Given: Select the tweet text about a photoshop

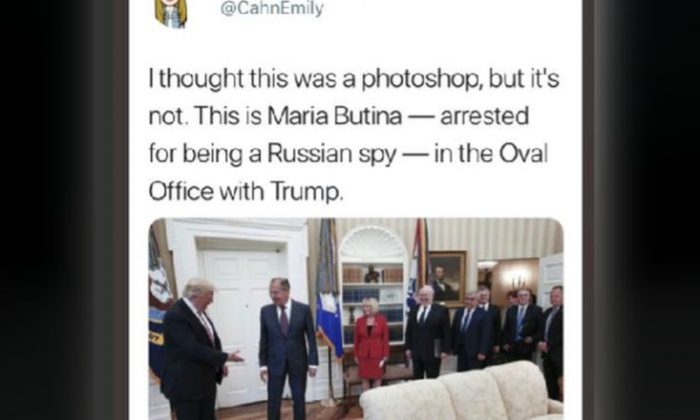Looking at the screenshot, I should tap(354, 135).
